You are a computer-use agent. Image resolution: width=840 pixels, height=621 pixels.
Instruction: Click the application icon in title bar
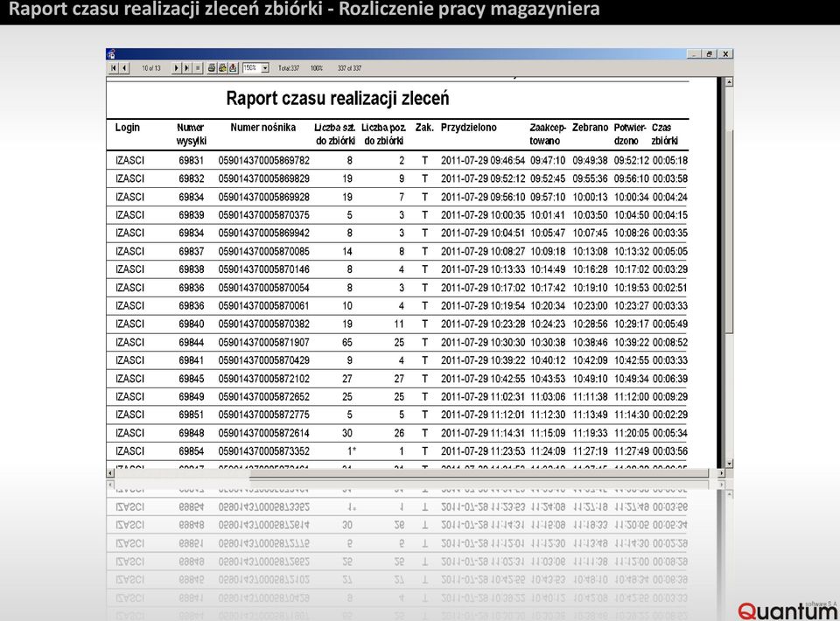[111, 53]
